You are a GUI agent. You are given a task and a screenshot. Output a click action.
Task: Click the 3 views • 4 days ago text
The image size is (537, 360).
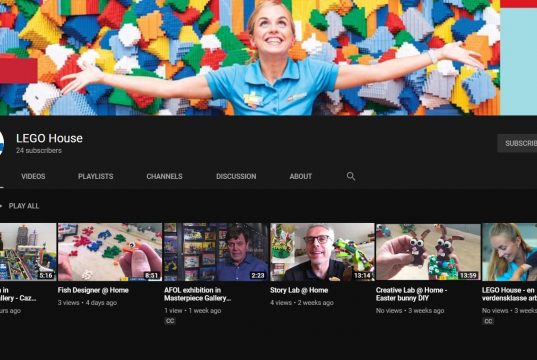[87, 303]
